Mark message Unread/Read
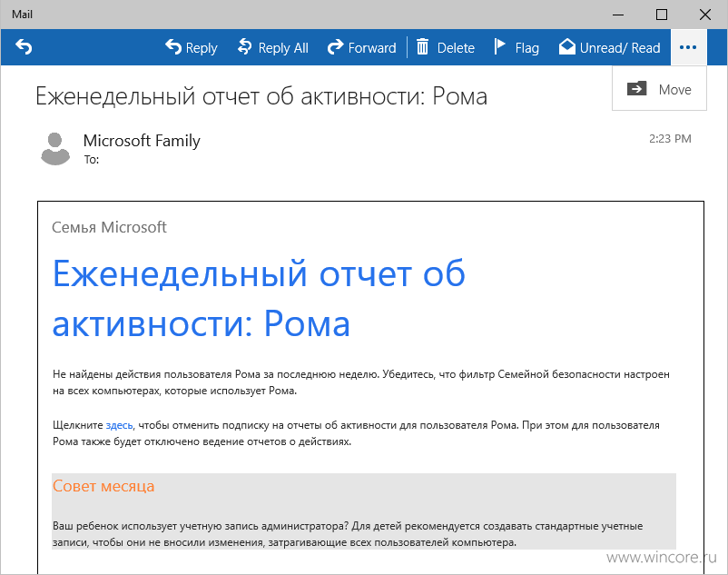728x575 pixels. 609,47
